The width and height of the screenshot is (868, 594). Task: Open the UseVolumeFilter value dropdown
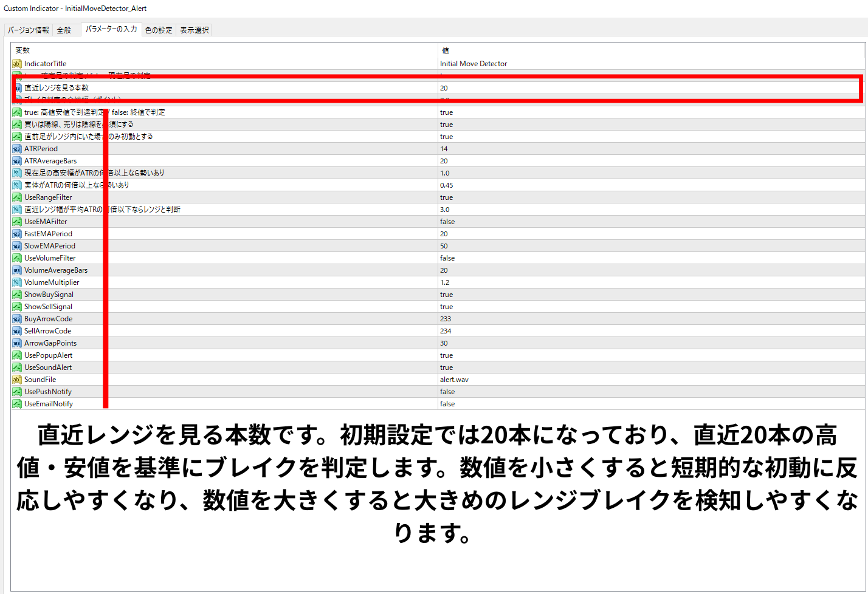(650, 258)
